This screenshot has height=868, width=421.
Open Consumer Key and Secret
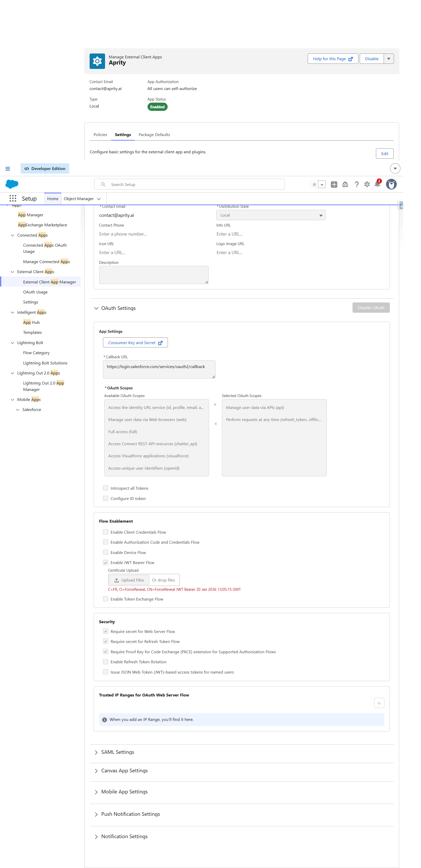point(135,342)
